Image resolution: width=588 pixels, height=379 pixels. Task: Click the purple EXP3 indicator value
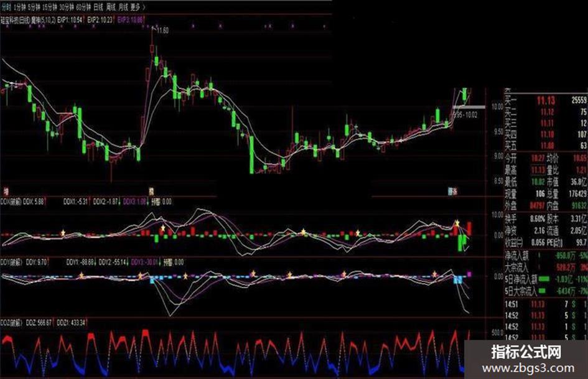click(x=130, y=20)
